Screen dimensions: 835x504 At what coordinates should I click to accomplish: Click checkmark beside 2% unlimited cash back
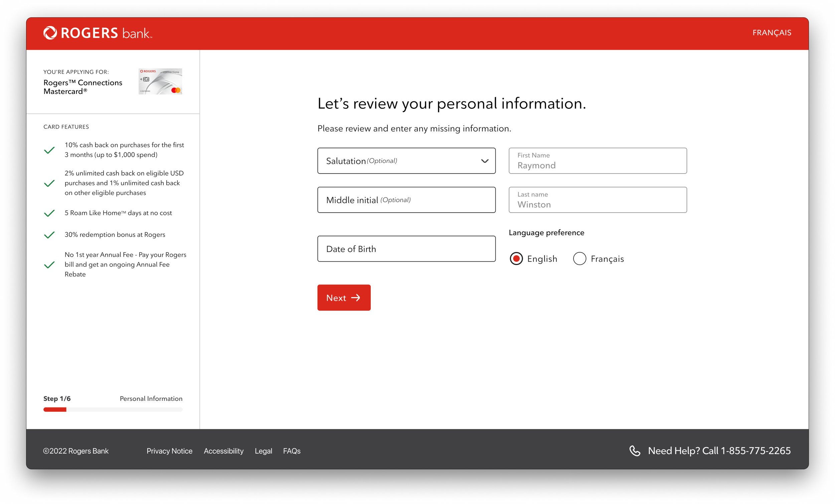pos(49,183)
